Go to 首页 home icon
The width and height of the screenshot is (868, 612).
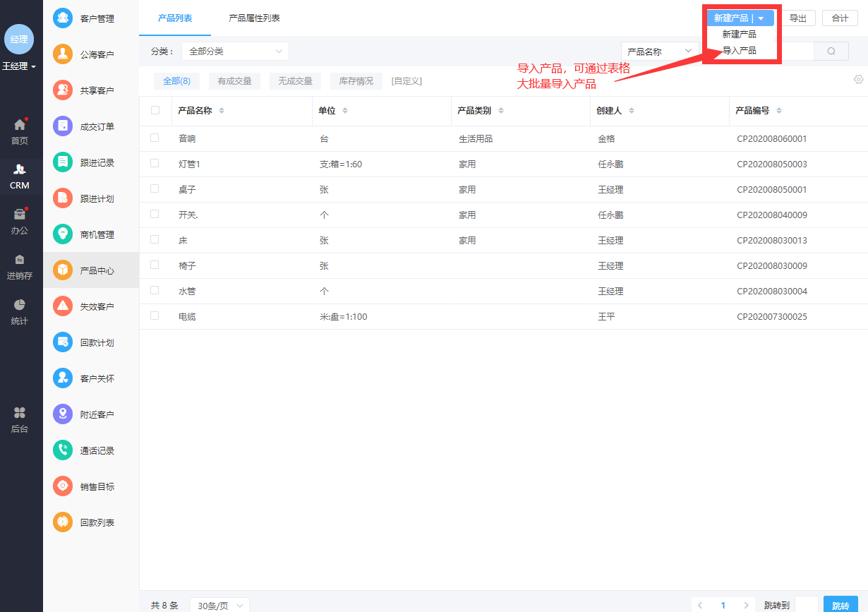pyautogui.click(x=20, y=125)
